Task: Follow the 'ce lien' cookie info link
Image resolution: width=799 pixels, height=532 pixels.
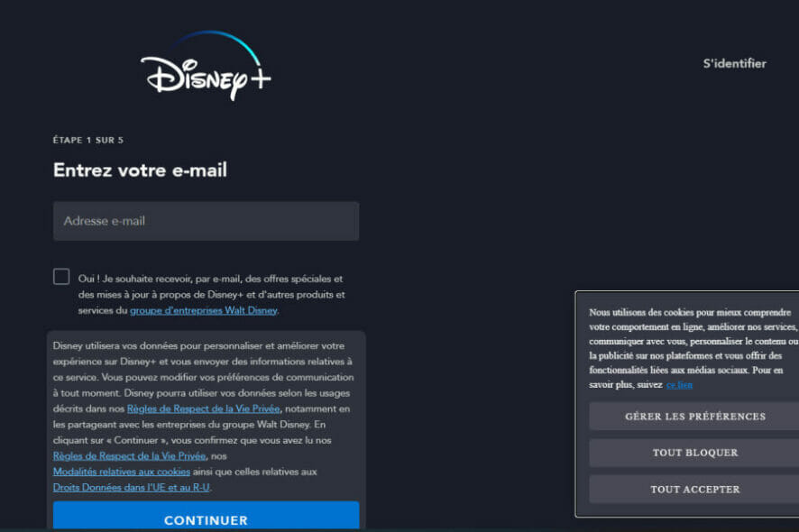Action: pos(679,385)
